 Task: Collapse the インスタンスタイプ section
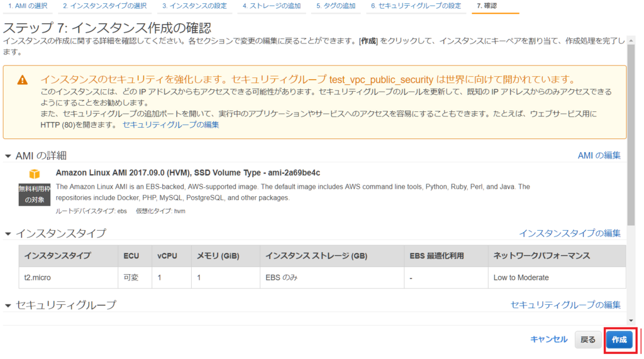point(8,234)
